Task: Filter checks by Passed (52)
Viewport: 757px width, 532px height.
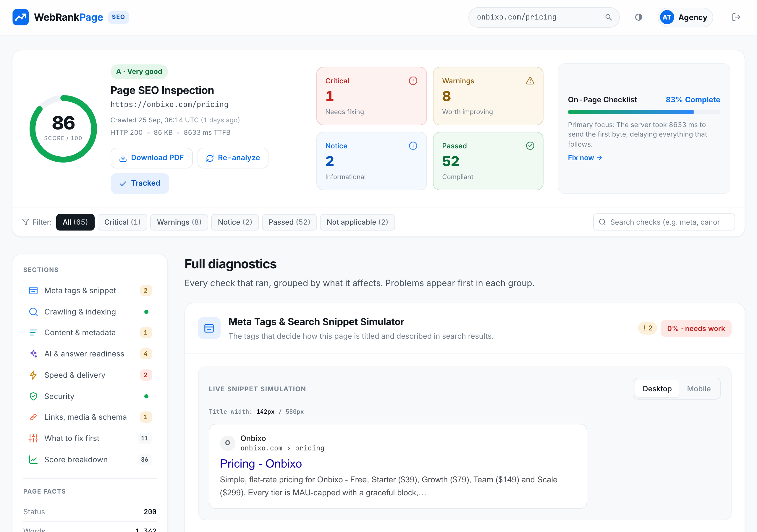Action: tap(289, 222)
